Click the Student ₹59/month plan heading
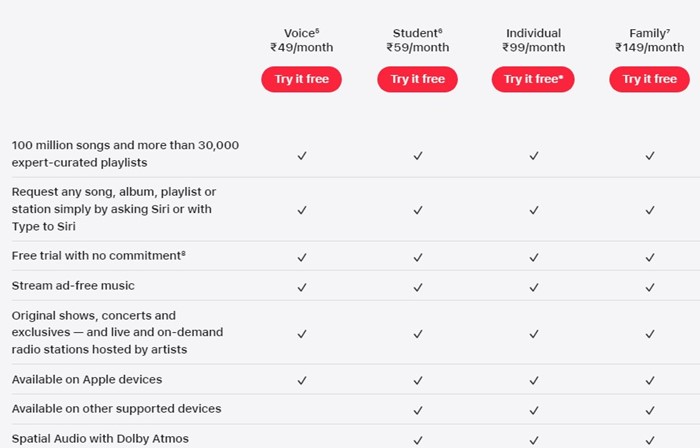Viewport: 700px width, 448px height. point(417,40)
